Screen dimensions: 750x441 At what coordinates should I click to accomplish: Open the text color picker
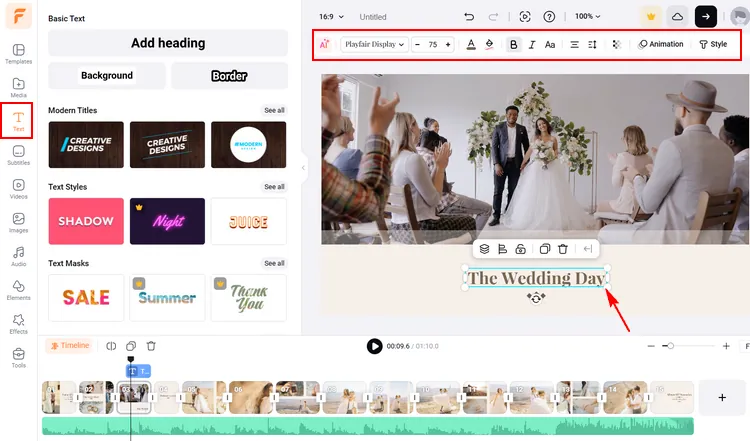click(x=471, y=44)
